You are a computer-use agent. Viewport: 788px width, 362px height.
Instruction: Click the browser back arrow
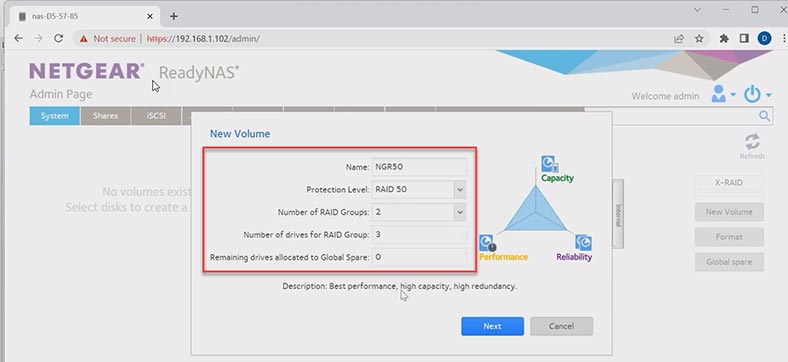pos(19,38)
